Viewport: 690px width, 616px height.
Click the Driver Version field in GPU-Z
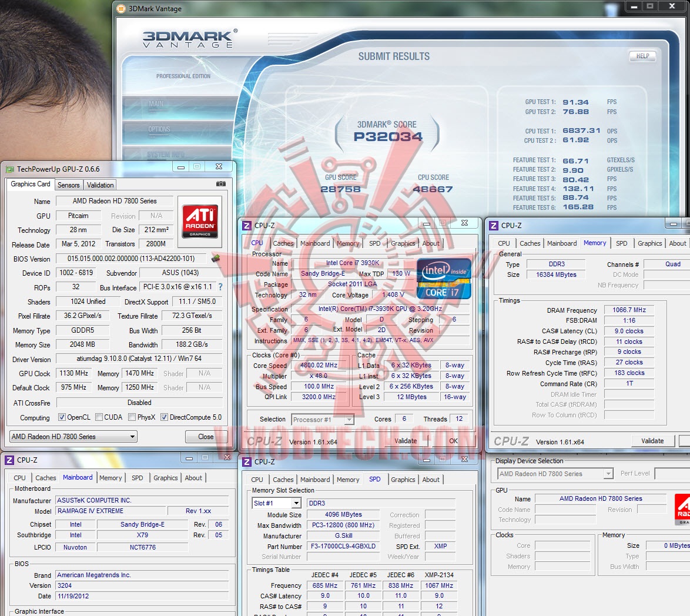pyautogui.click(x=139, y=359)
